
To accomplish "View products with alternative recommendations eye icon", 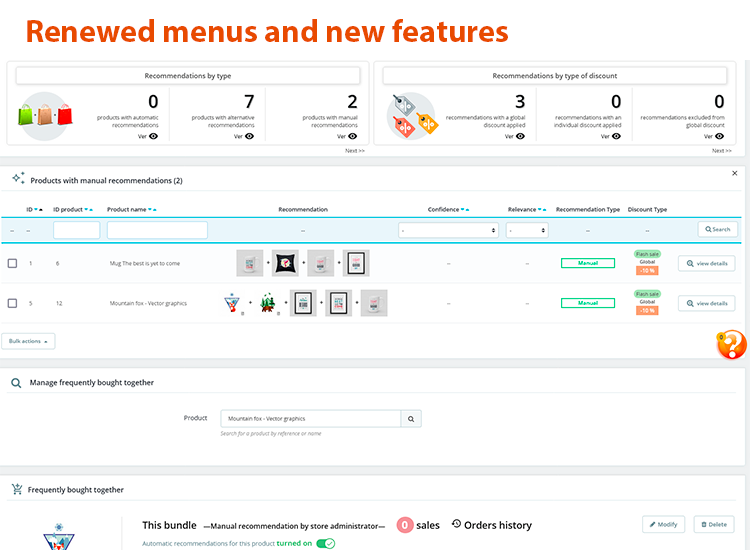I will (249, 136).
